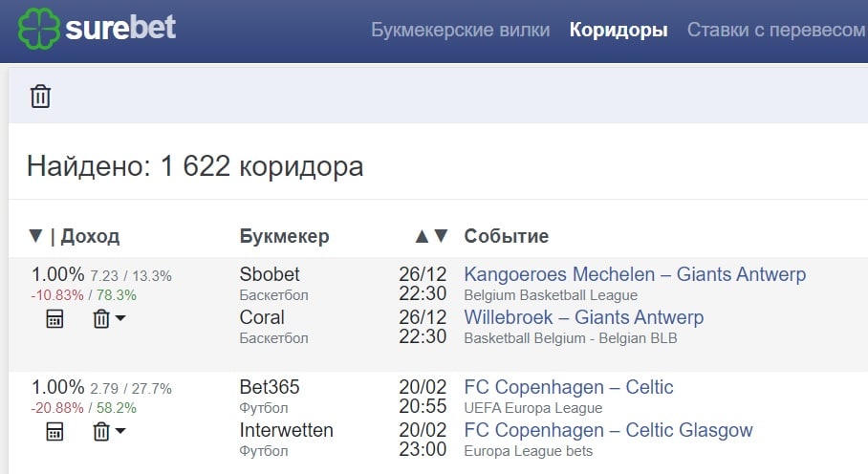Switch to the Коридоры tab
The image size is (868, 474).
(x=618, y=30)
